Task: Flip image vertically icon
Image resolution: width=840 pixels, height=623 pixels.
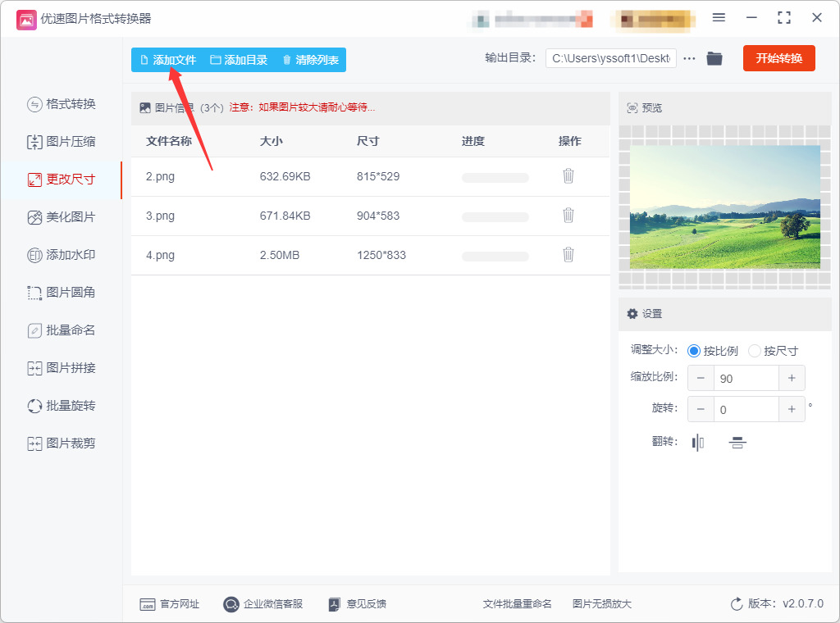Action: tap(737, 443)
